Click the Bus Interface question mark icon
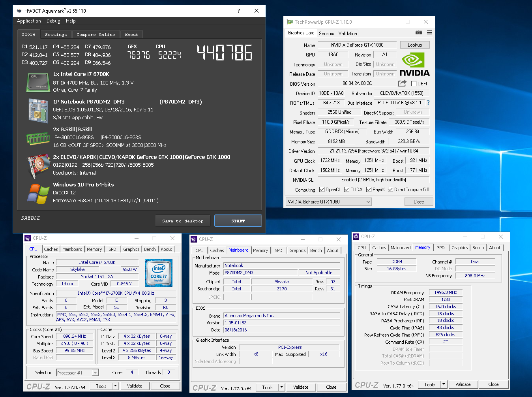The width and height of the screenshot is (532, 397). pyautogui.click(x=428, y=103)
